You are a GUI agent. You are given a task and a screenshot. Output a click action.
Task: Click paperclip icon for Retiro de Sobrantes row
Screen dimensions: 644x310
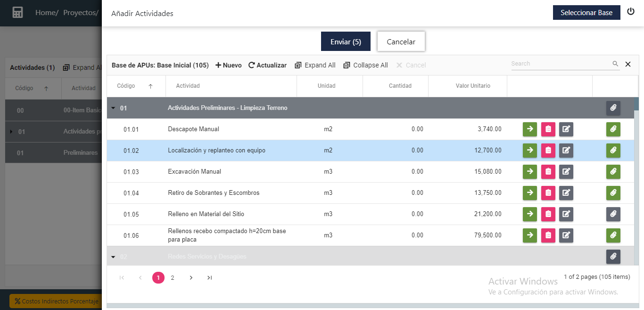pos(613,193)
